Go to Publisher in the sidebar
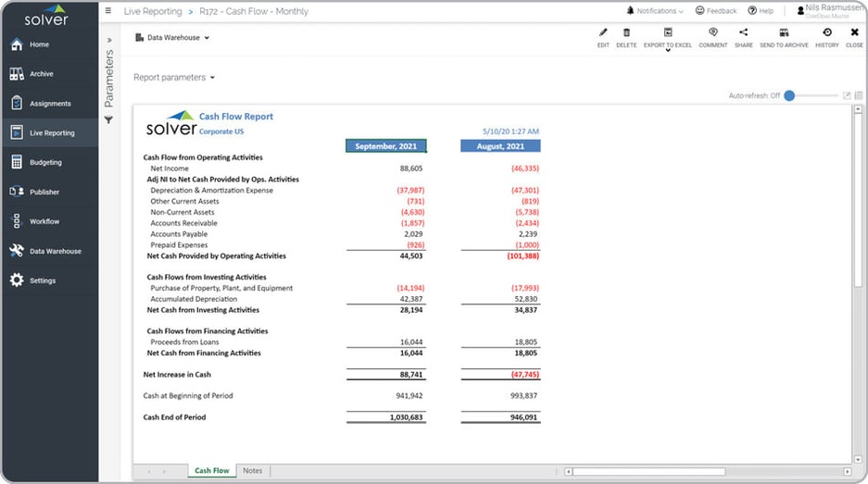 (x=44, y=192)
